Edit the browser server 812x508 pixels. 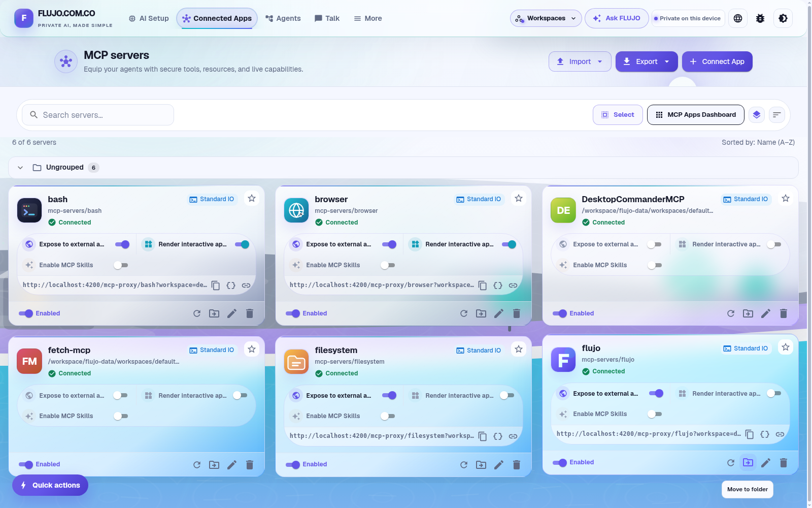click(499, 313)
